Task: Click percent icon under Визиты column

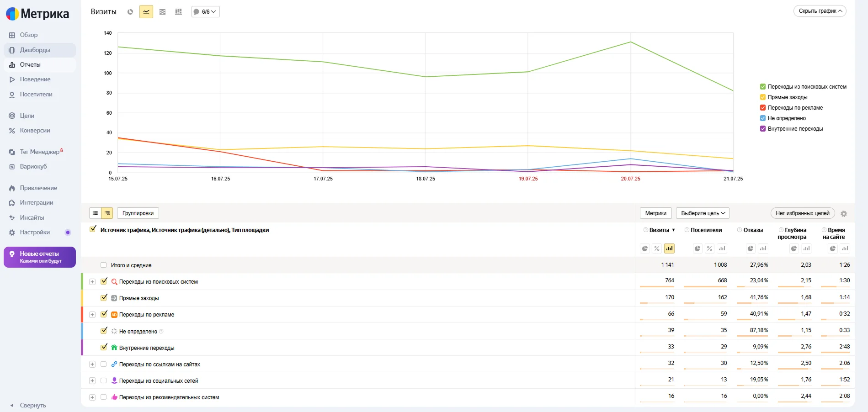Action: [x=657, y=248]
